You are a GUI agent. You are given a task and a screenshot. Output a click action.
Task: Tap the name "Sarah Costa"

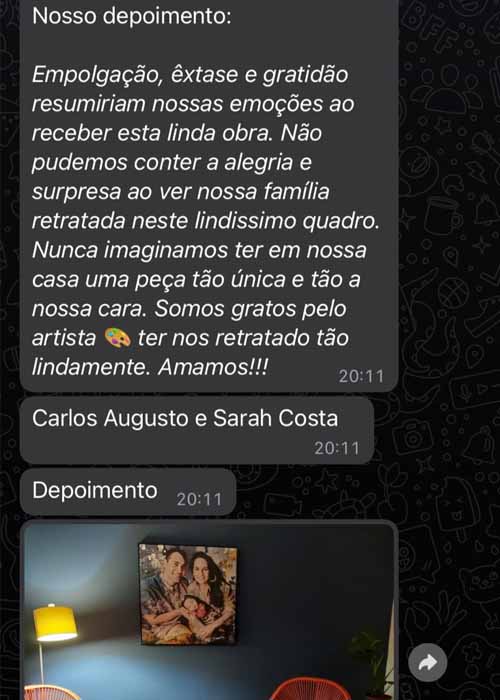275,418
